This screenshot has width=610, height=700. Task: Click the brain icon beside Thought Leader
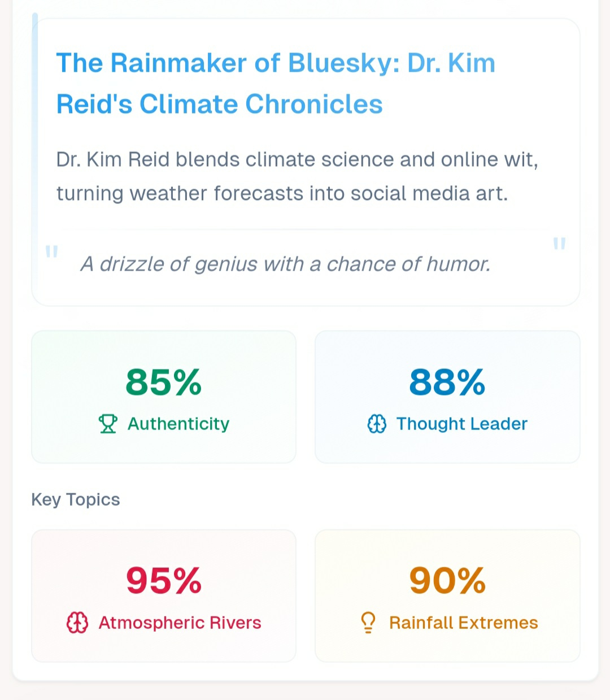377,424
